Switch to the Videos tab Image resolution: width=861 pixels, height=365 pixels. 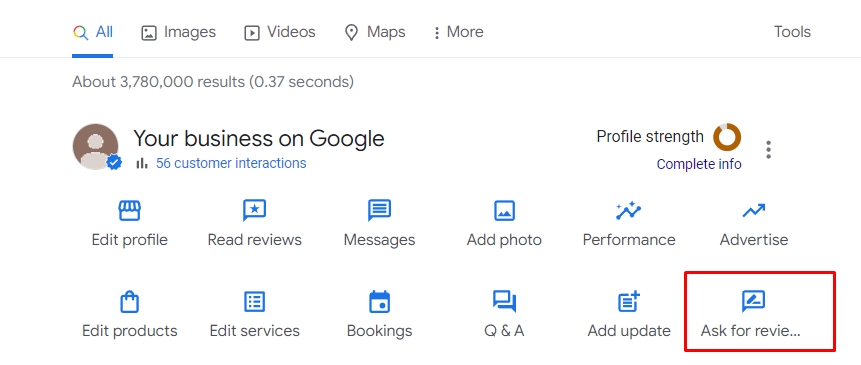(x=280, y=32)
